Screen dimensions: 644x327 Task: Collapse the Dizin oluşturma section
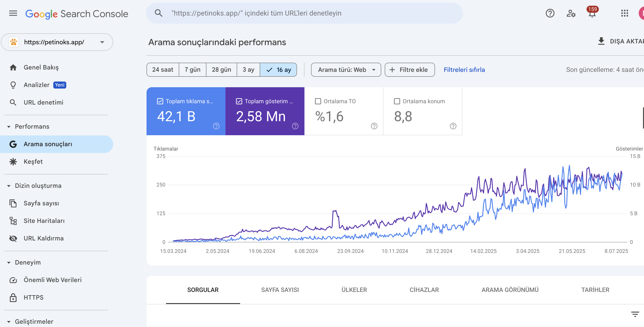click(9, 186)
